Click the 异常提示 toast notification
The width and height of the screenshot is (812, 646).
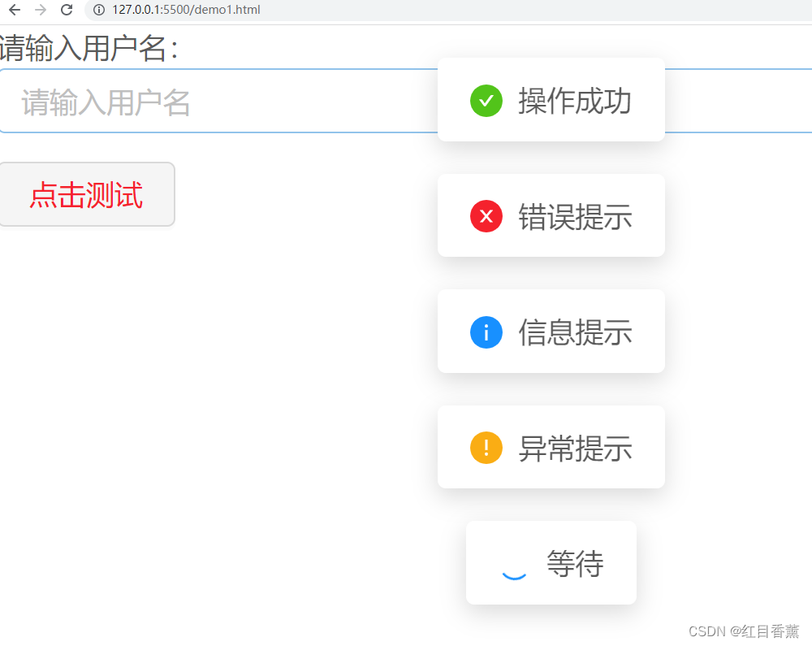pyautogui.click(x=551, y=447)
